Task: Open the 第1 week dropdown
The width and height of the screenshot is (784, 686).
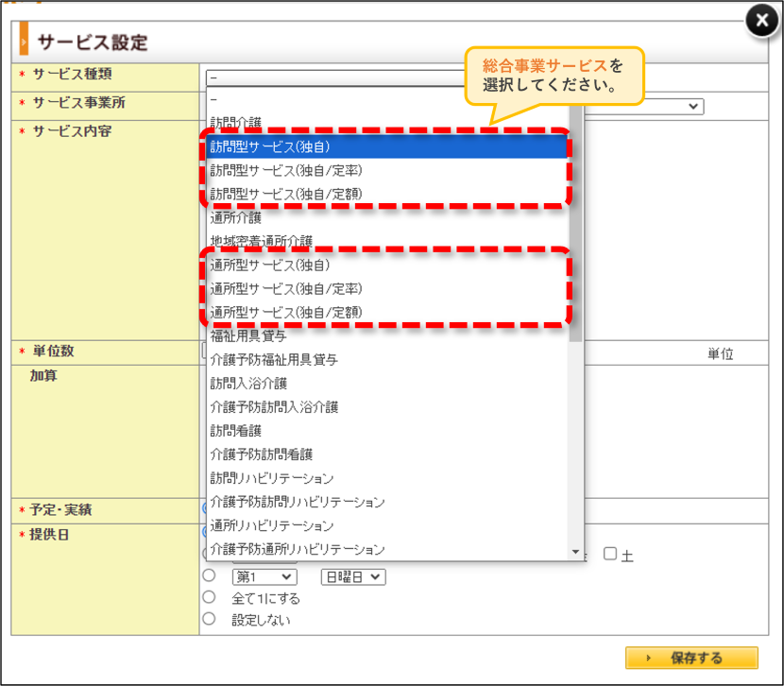Action: [x=264, y=577]
